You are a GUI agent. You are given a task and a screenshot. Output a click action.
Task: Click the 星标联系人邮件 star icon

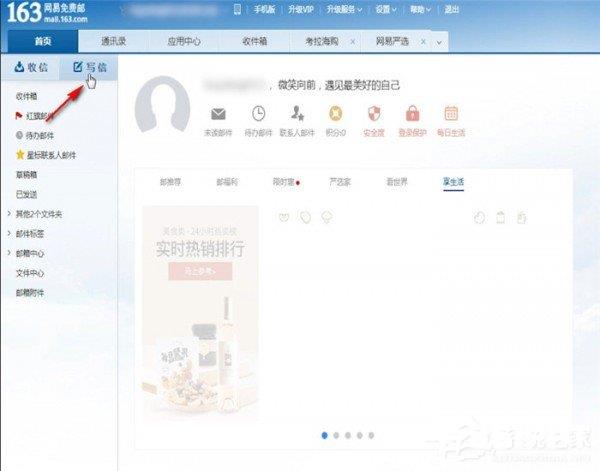coord(20,155)
